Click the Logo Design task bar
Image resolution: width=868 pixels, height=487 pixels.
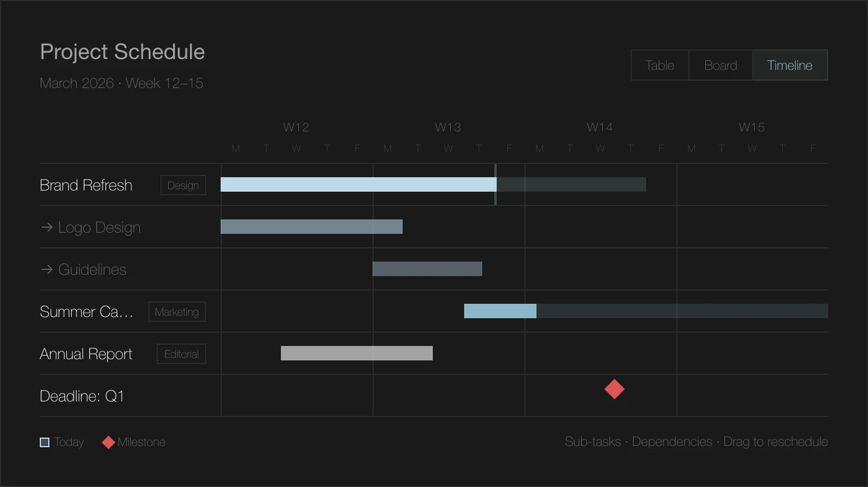point(311,227)
